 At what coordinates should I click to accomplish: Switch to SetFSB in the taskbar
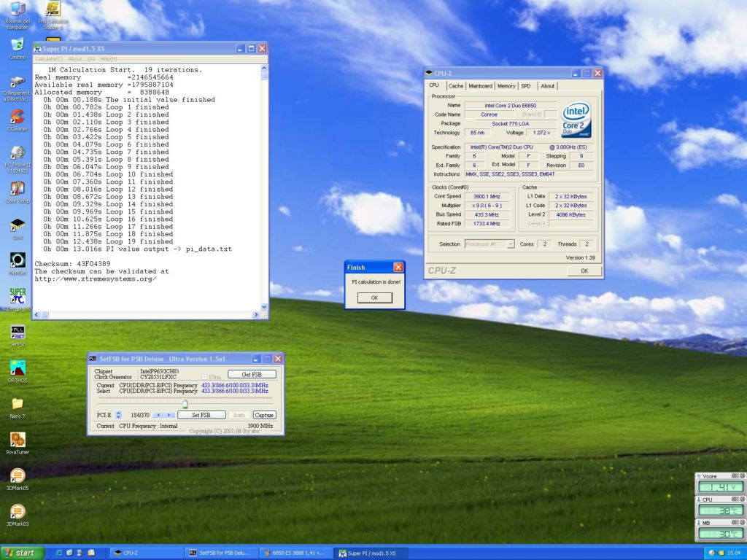click(x=222, y=553)
